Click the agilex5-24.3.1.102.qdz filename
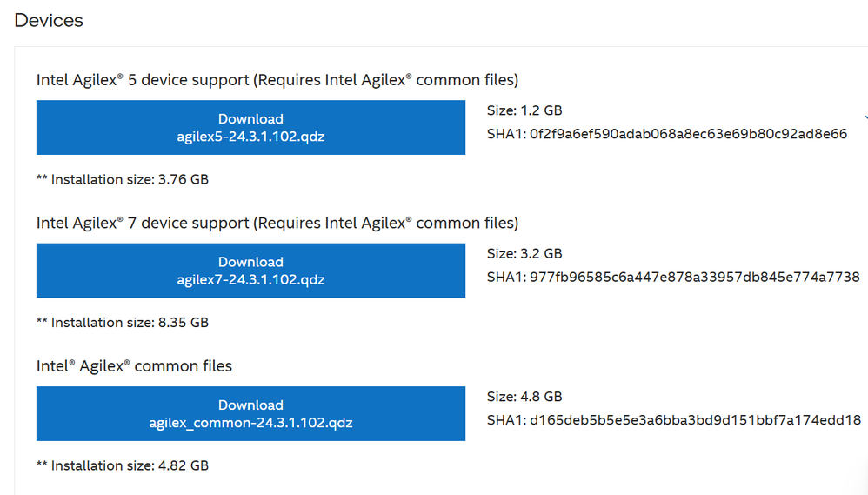The width and height of the screenshot is (868, 495). point(250,137)
